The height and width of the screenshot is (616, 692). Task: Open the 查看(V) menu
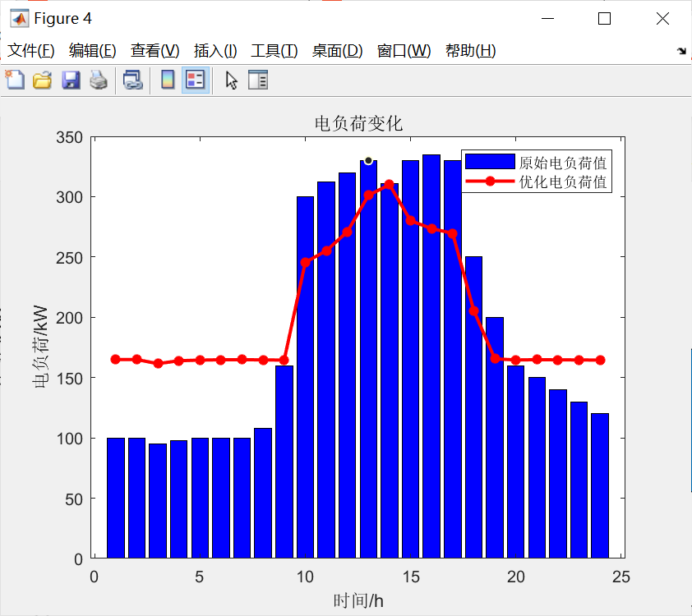coord(155,51)
